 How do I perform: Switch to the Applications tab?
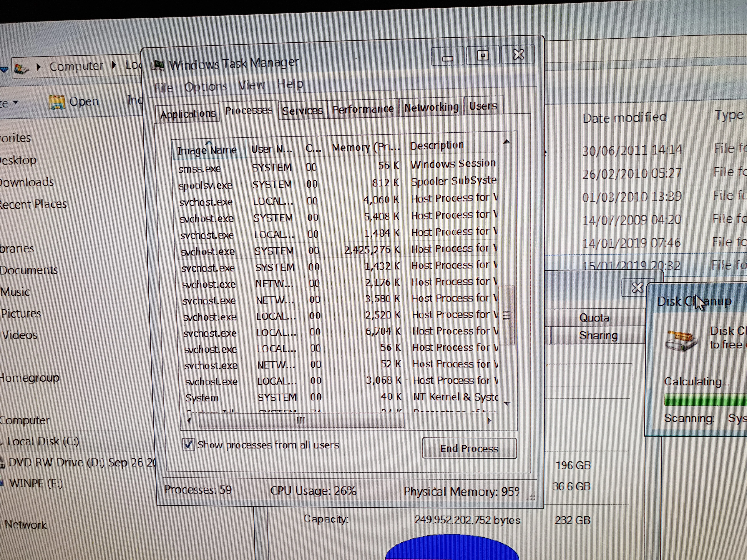click(x=187, y=114)
